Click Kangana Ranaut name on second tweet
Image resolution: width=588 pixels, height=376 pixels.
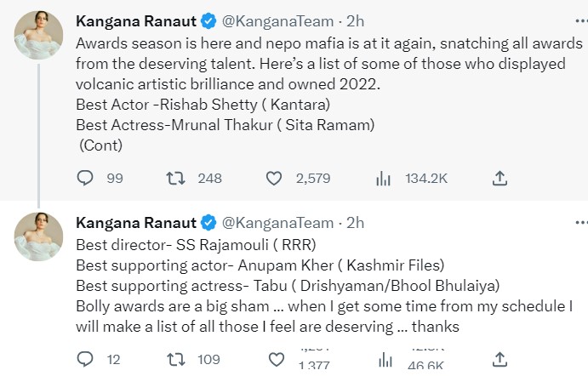[x=135, y=223]
